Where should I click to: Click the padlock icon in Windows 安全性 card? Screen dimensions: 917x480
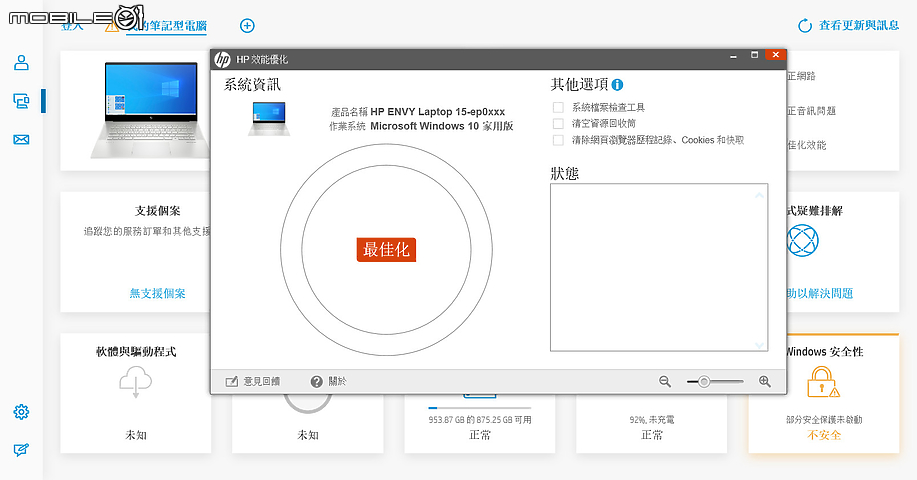[823, 382]
